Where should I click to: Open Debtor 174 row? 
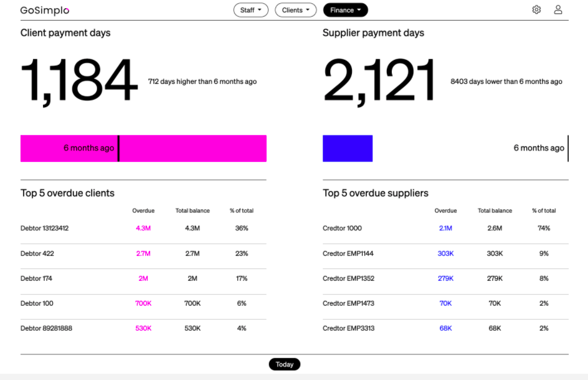[x=143, y=278]
